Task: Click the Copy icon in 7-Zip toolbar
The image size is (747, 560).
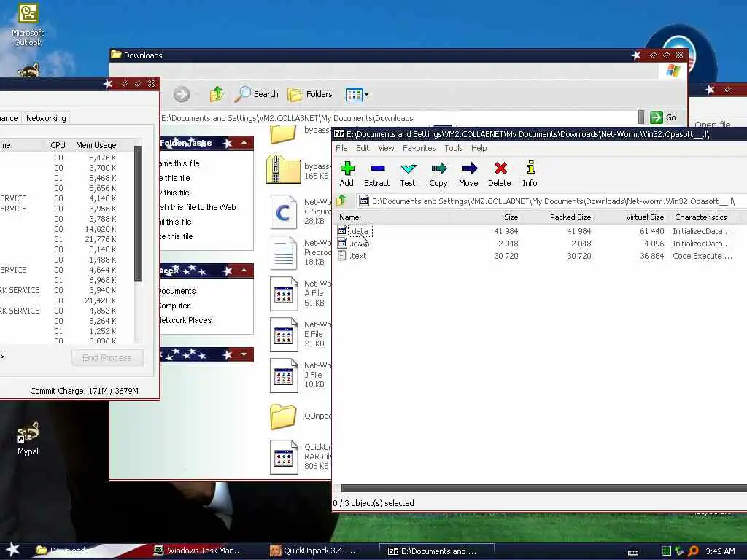Action: pos(438,174)
